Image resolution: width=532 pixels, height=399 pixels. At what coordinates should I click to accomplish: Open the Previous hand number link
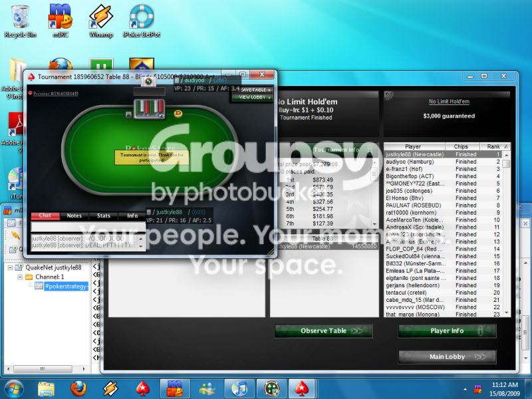(56, 94)
